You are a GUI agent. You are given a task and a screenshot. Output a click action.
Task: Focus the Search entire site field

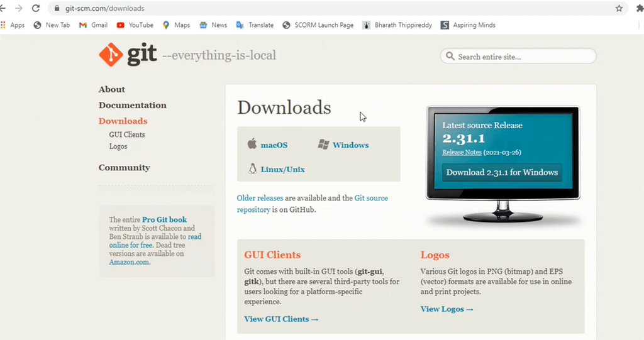(518, 57)
